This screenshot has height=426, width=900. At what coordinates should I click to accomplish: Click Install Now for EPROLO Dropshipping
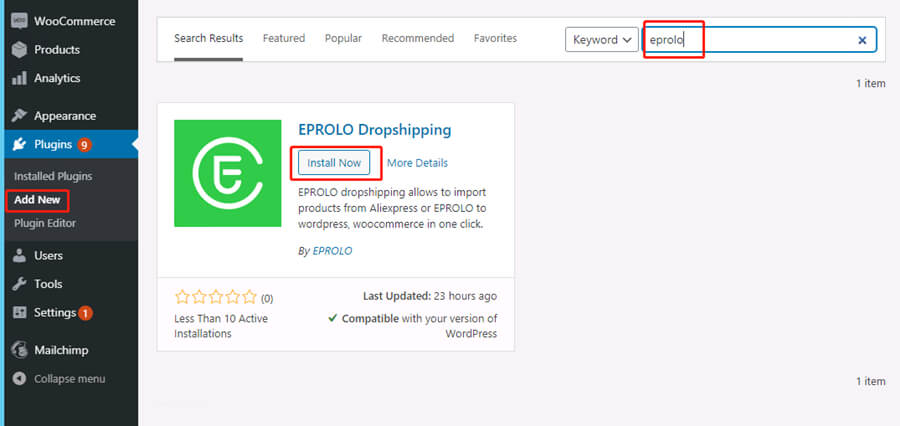point(333,163)
